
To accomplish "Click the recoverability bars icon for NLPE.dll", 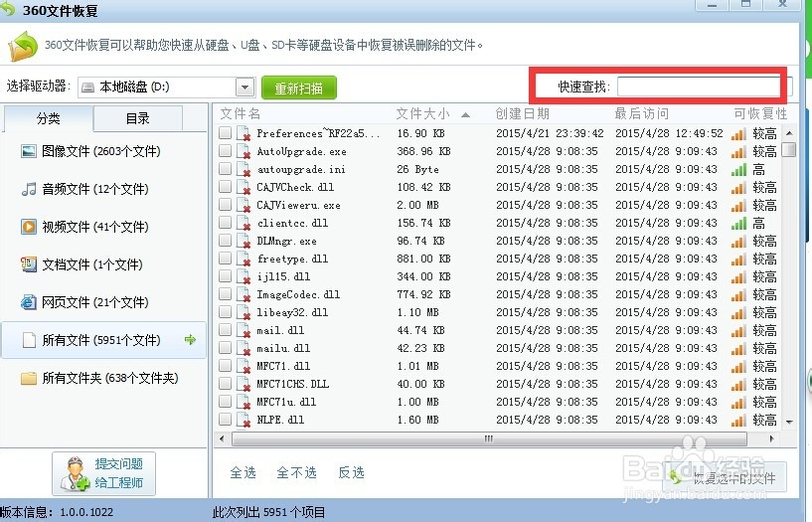I will [738, 420].
